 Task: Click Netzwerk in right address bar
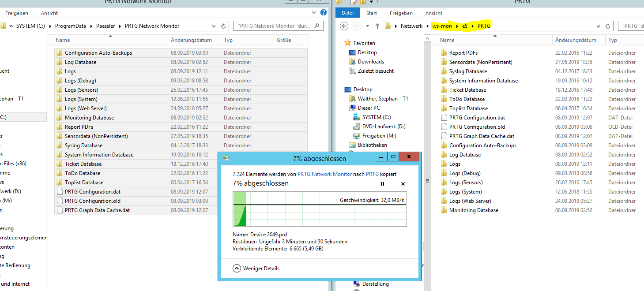(411, 26)
